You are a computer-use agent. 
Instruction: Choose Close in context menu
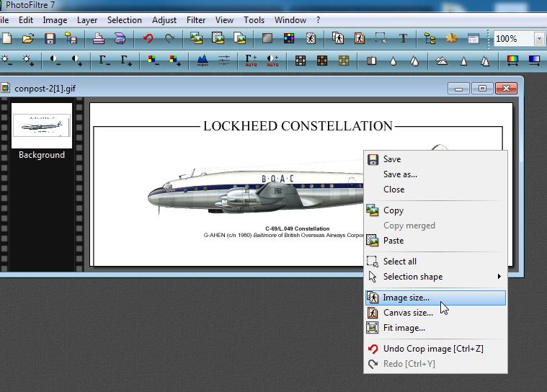click(x=435, y=190)
